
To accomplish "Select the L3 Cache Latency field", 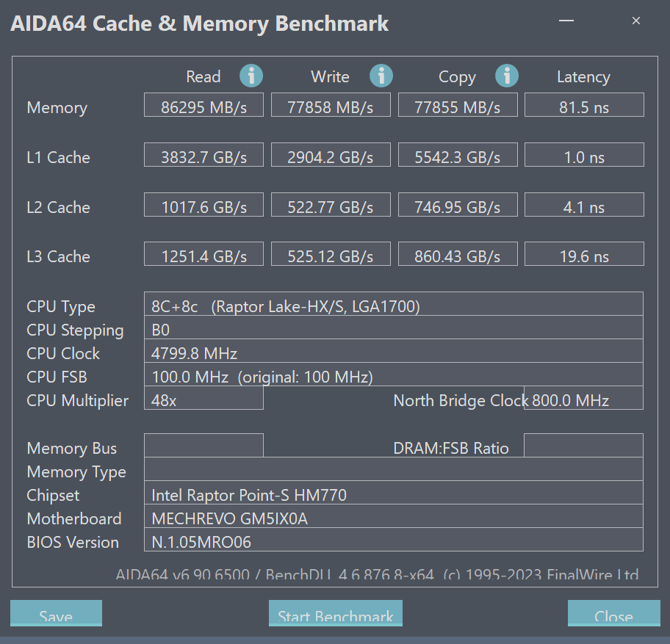I will tap(584, 254).
